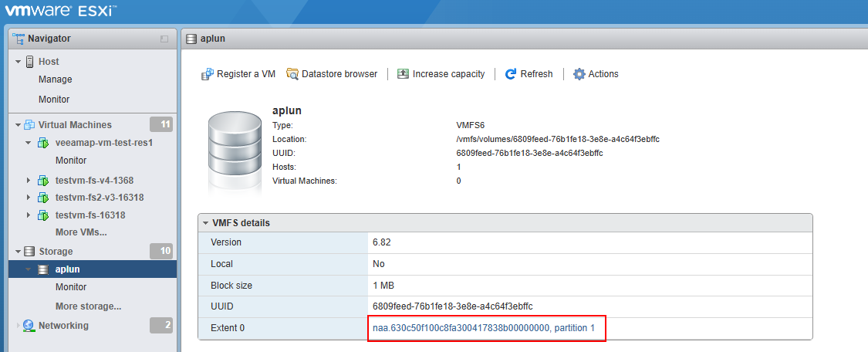Open Monitor under veeamap-vm-test-res1
Screen dimensions: 868x352
click(x=71, y=161)
